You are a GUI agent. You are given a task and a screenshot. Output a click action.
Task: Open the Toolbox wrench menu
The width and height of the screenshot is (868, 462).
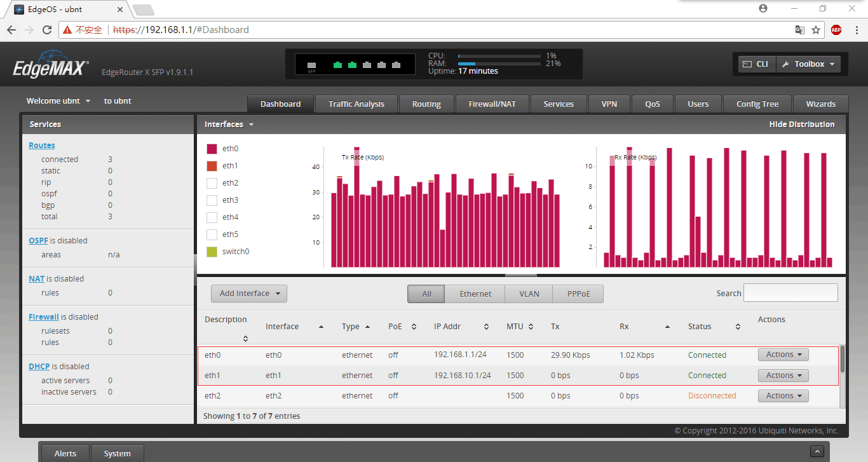point(808,64)
